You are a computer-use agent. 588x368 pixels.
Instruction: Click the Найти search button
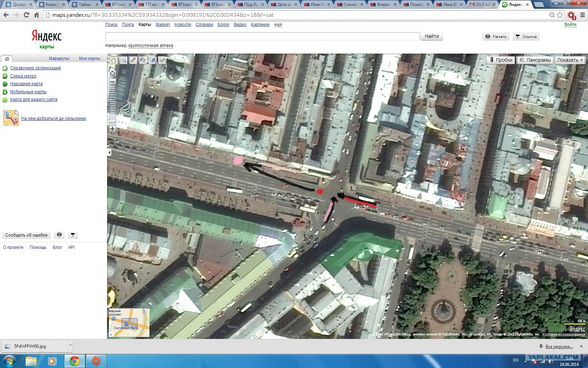point(431,36)
